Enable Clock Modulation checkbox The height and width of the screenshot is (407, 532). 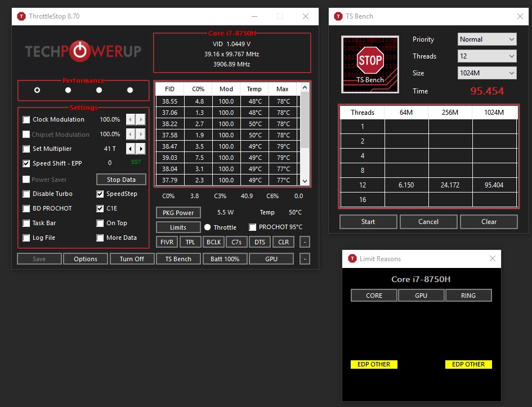click(x=26, y=119)
